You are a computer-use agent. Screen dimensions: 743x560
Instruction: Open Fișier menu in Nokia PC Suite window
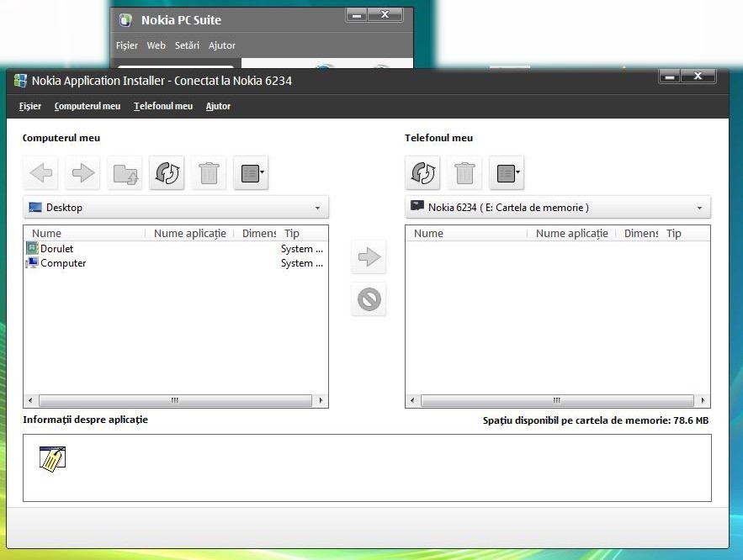click(x=126, y=45)
